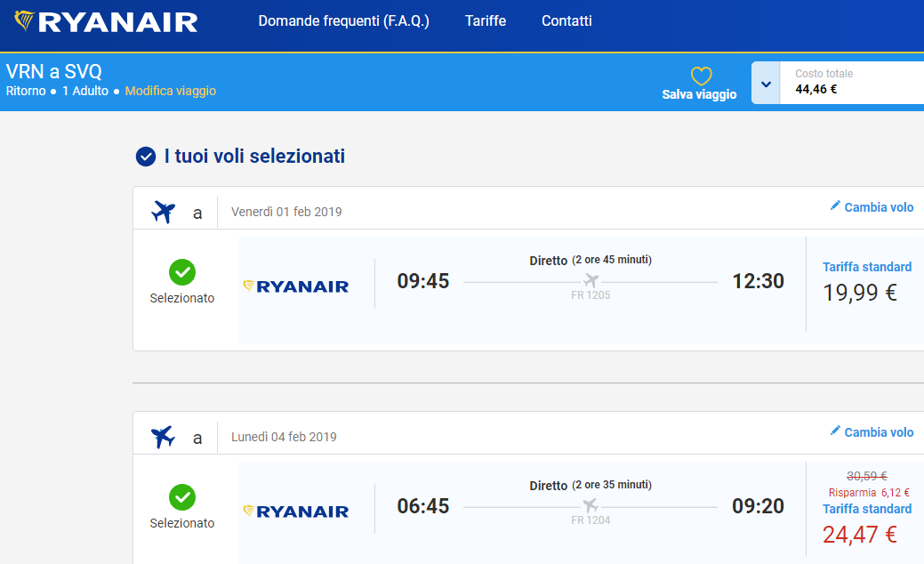924x564 pixels.
Task: Click the flight number FR 1205
Action: point(591,295)
